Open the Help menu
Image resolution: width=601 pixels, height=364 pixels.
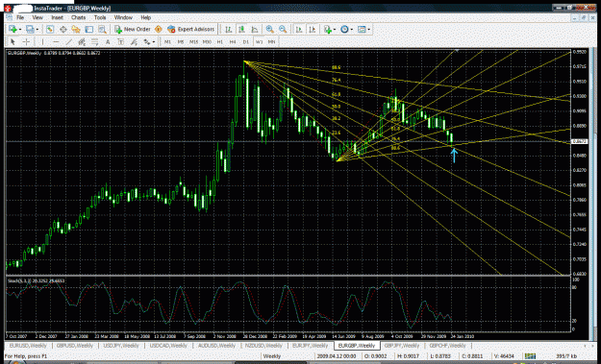pyautogui.click(x=145, y=17)
